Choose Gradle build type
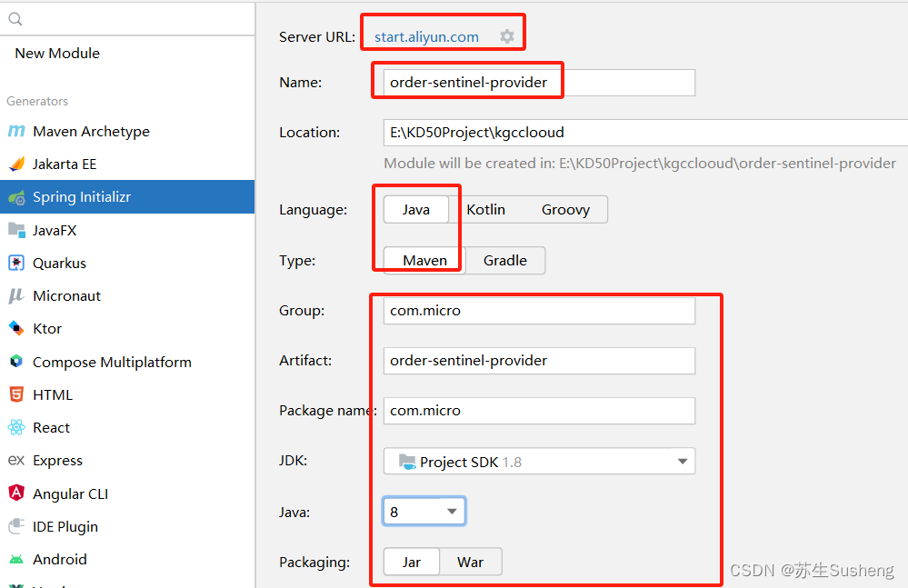 point(505,261)
